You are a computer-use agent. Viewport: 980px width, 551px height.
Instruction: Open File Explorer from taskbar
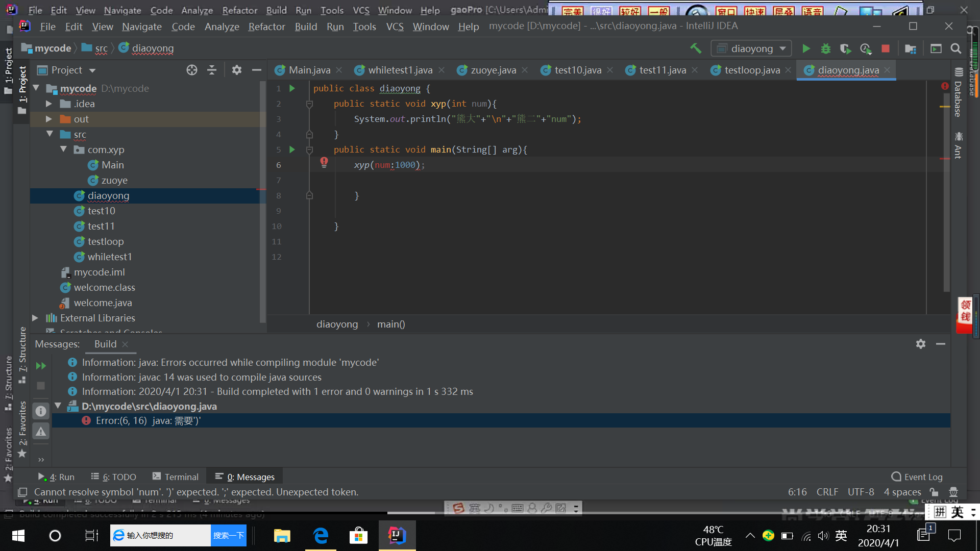[x=282, y=536]
